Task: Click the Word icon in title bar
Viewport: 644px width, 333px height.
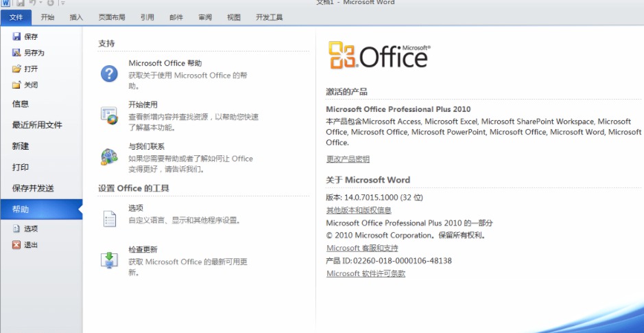Action: pos(5,3)
